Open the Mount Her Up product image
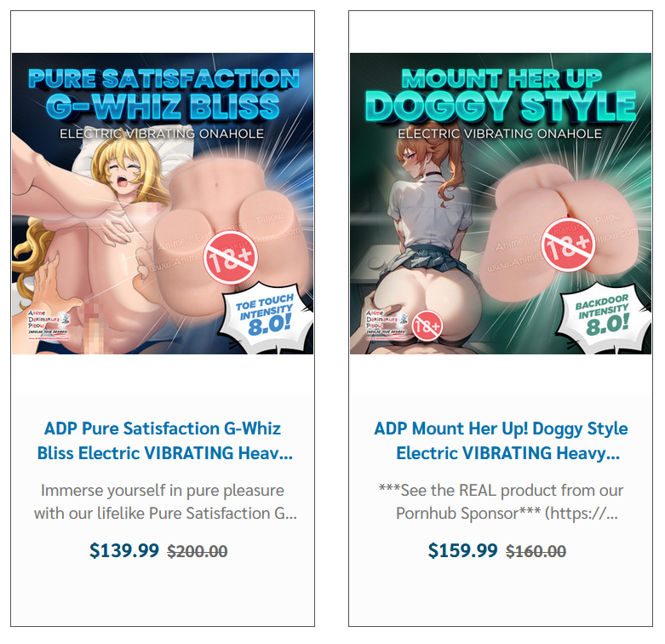 click(501, 204)
